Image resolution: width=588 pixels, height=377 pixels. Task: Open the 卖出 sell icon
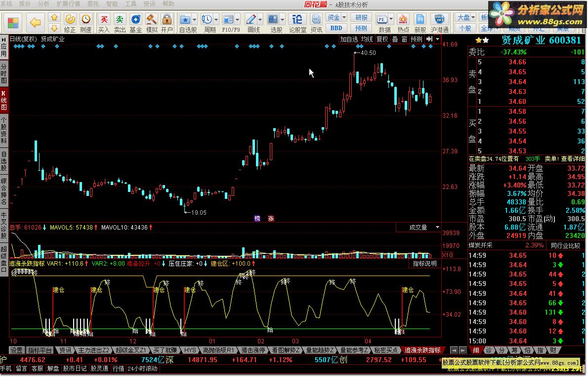[120, 19]
